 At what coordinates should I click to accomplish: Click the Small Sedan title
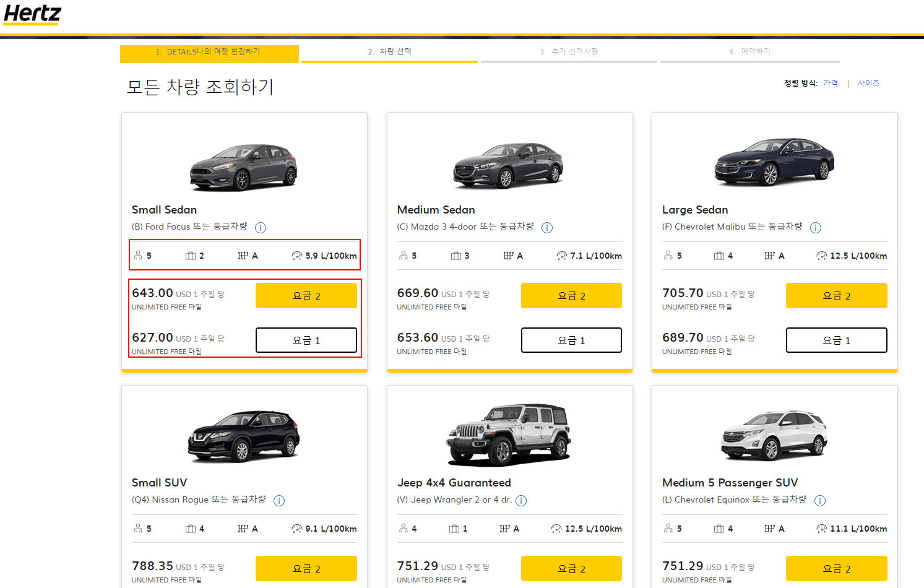click(164, 210)
